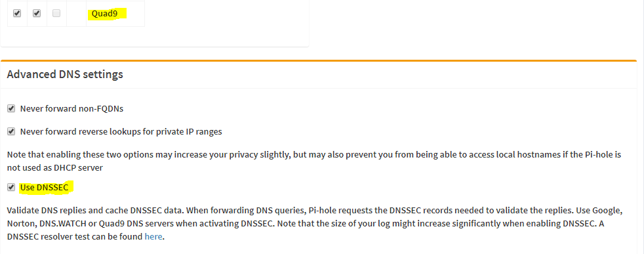Click the 'Never forward non-FQDNs' label text
This screenshot has height=254, width=644.
click(72, 109)
